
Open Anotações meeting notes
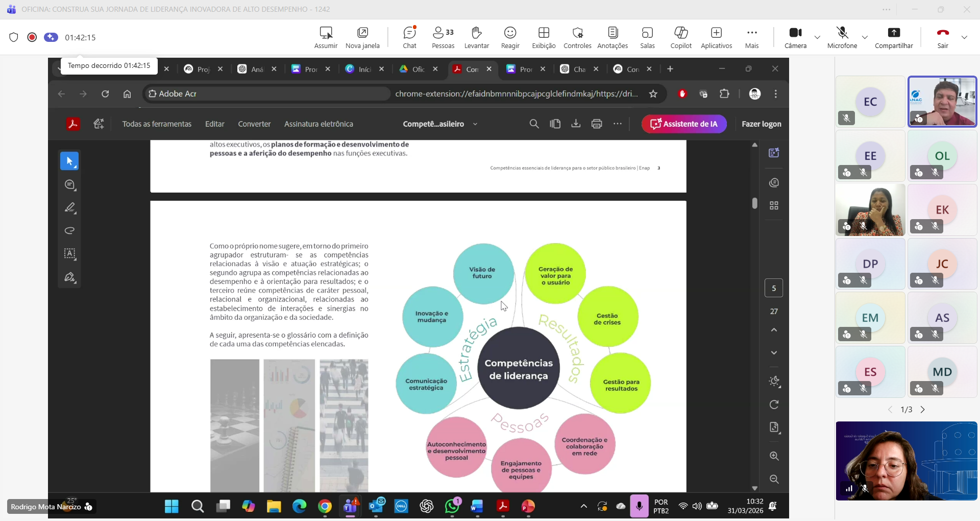[x=612, y=37]
